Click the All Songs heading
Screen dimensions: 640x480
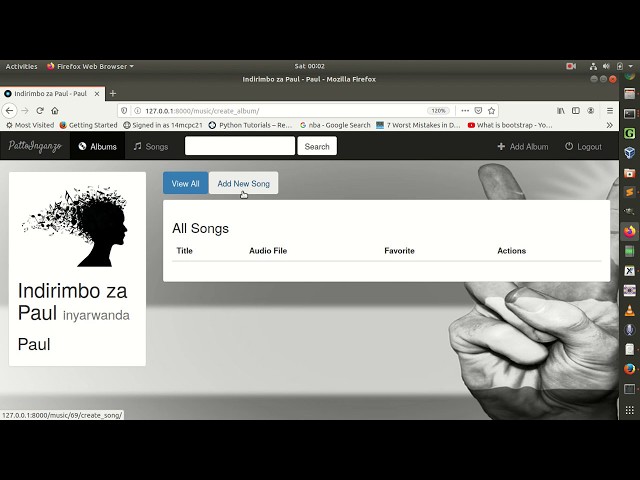(x=200, y=228)
